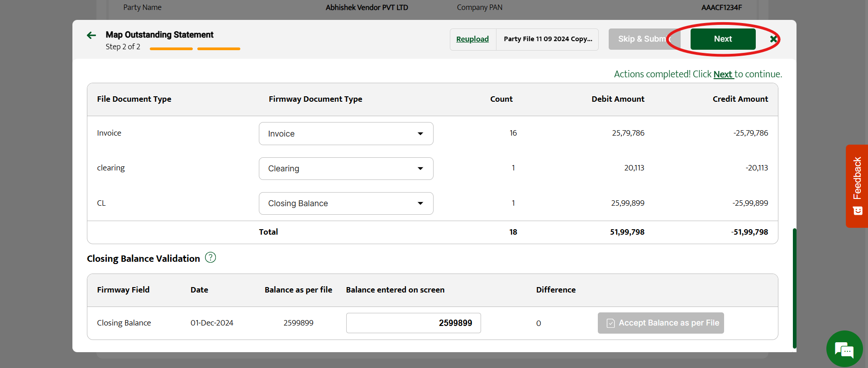868x368 pixels.
Task: Open the Closing Balance Validation help icon
Action: tap(210, 258)
